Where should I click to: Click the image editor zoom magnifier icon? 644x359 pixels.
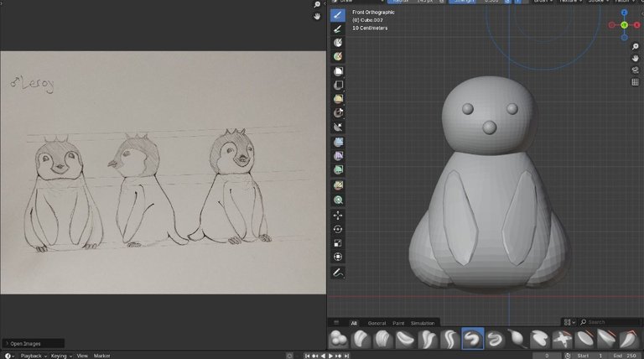tap(317, 4)
